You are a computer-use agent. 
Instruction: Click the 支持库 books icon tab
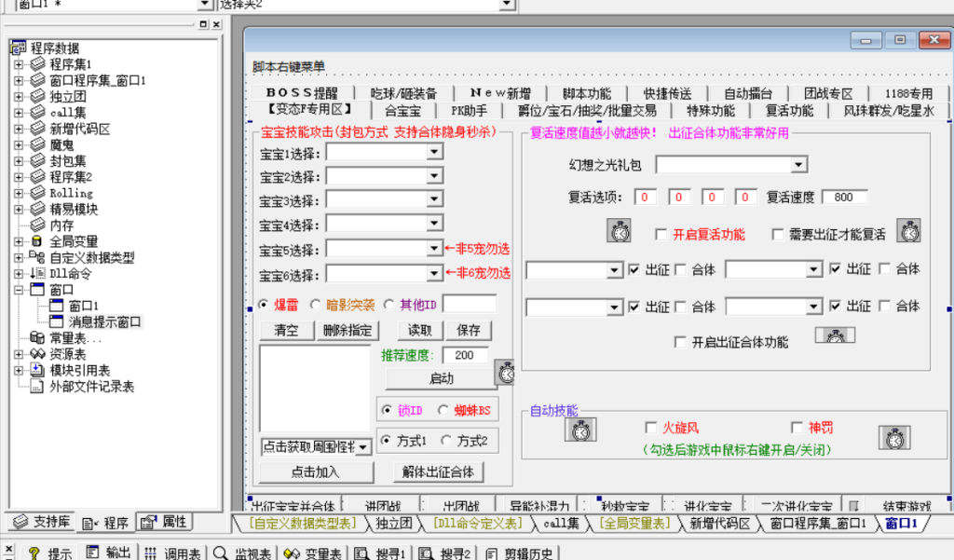tap(20, 521)
